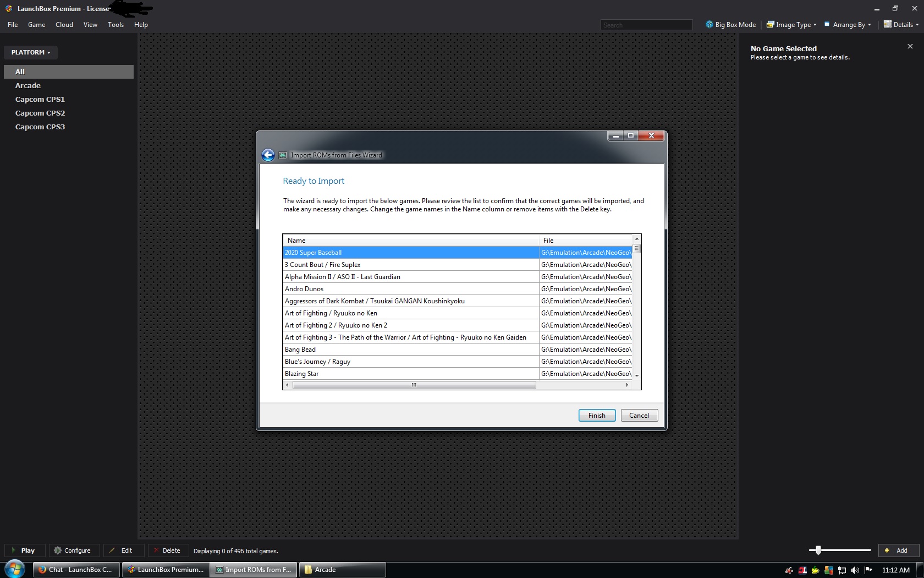Select Art of Fighting 3 row
This screenshot has height=578, width=924.
(x=457, y=337)
